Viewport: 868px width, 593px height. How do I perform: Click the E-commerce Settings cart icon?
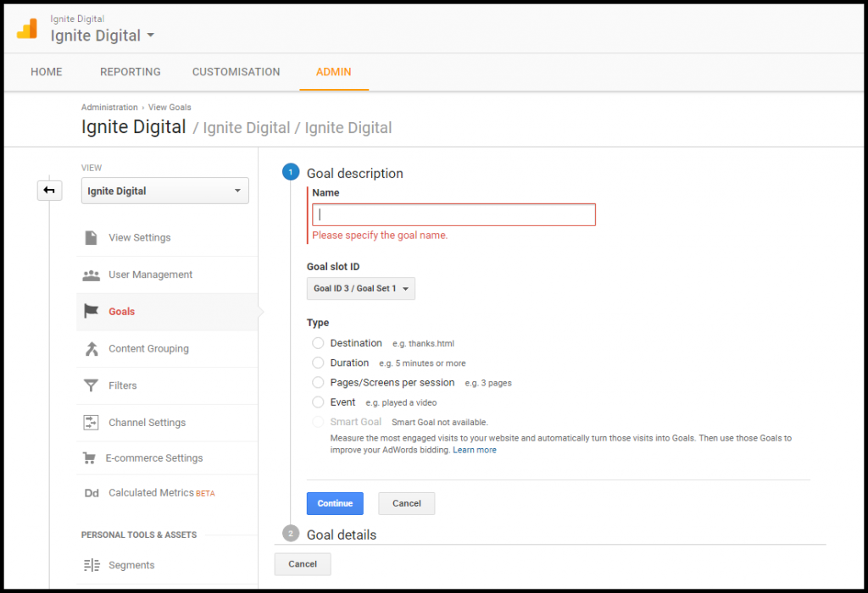[89, 458]
